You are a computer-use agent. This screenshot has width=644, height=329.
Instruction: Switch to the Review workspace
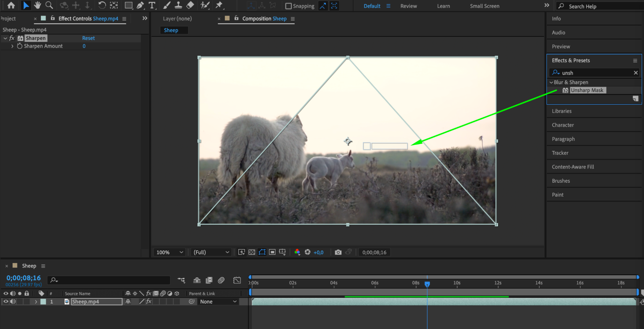[408, 6]
